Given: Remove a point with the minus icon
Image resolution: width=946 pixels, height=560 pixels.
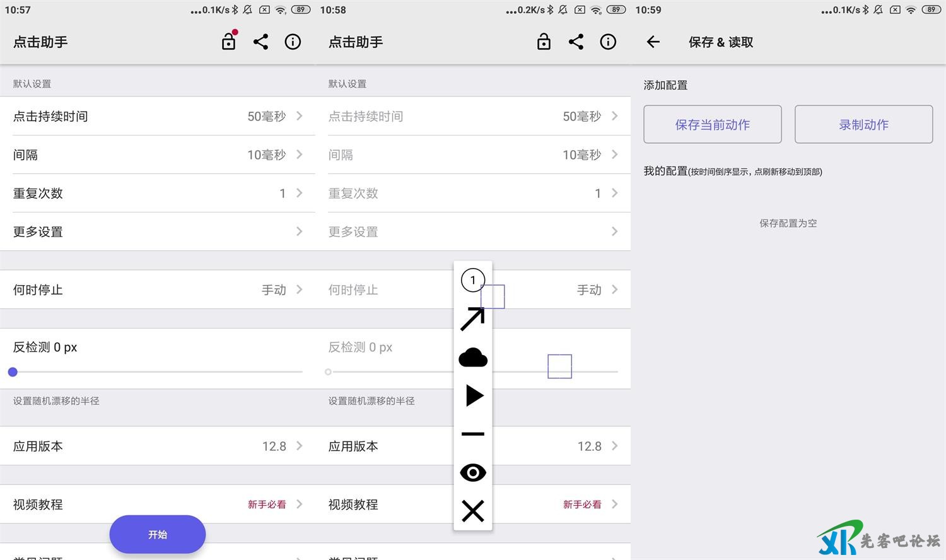Looking at the screenshot, I should [472, 434].
